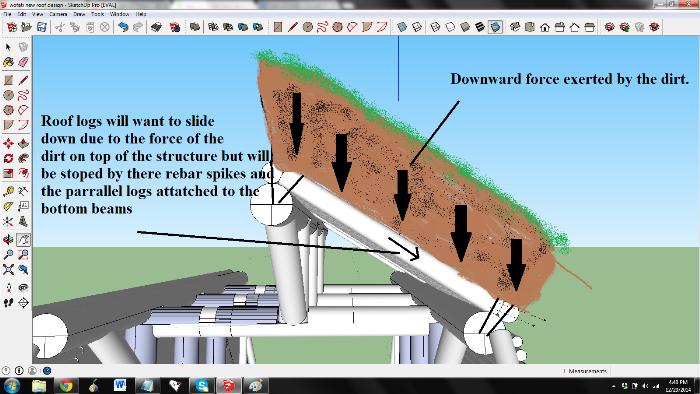Screen dimensions: 700x394
Task: Toggle Shaded With Textures style
Action: point(480,27)
